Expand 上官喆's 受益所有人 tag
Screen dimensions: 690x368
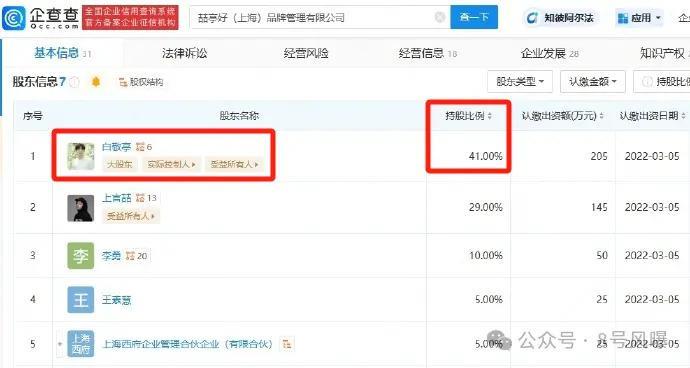(x=131, y=216)
